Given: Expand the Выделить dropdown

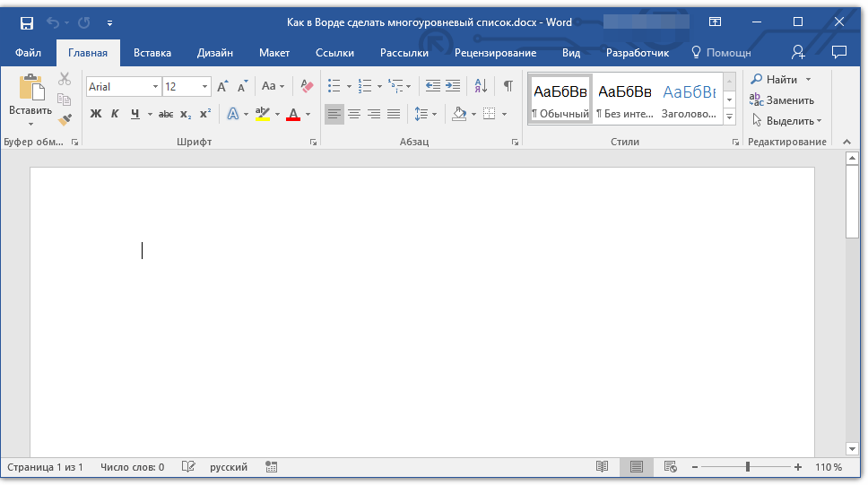Looking at the screenshot, I should [819, 121].
